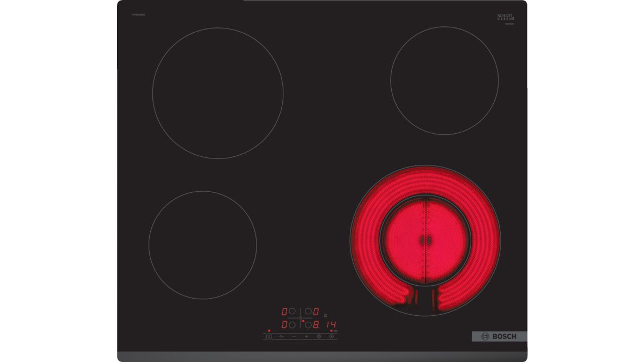This screenshot has width=644, height=362.
Task: Tap the clock timer icon
Action: [x=332, y=336]
